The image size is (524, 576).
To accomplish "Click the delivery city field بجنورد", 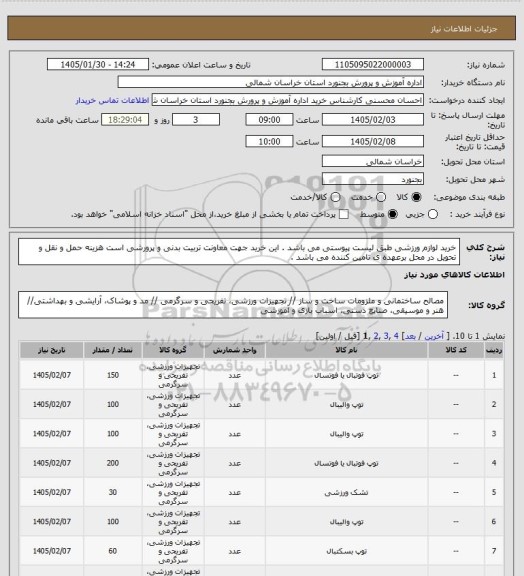I will click(x=373, y=179).
